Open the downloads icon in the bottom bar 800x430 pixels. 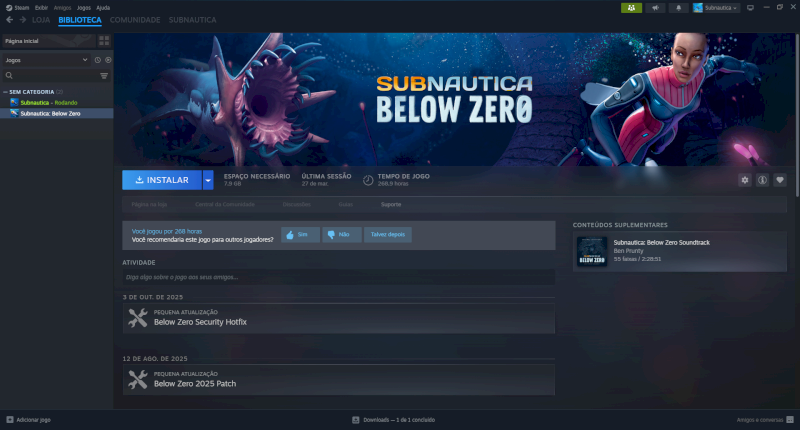pos(356,420)
